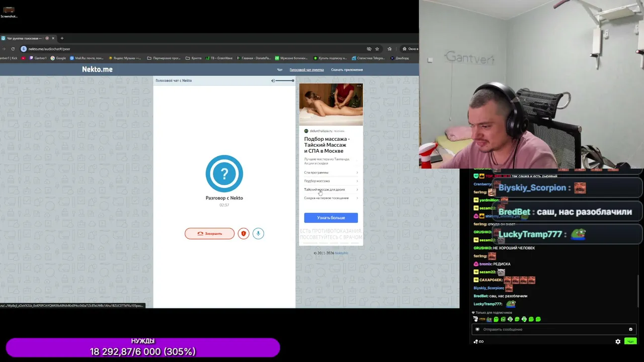Open the YouTube bookmark
The image size is (644, 362).
[x=23, y=58]
